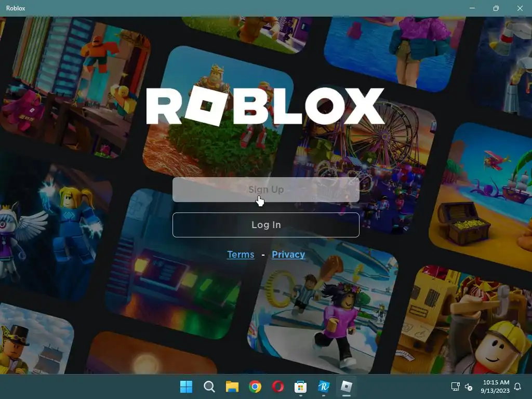Image resolution: width=532 pixels, height=399 pixels.
Task: Click the muted volume tray icon
Action: click(x=469, y=387)
